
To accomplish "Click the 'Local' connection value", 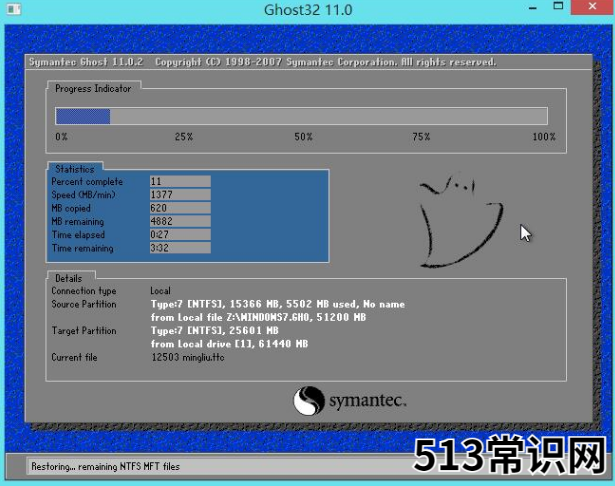I will pos(160,291).
